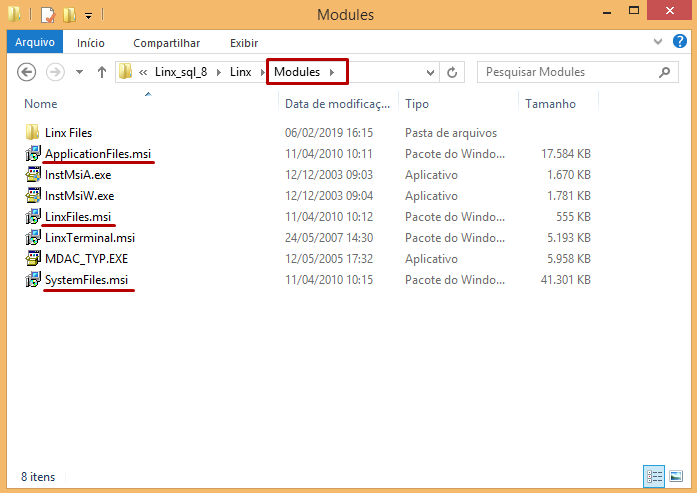The width and height of the screenshot is (697, 493).
Task: Click the MDAC_TYP.EXE file name
Action: point(86,259)
